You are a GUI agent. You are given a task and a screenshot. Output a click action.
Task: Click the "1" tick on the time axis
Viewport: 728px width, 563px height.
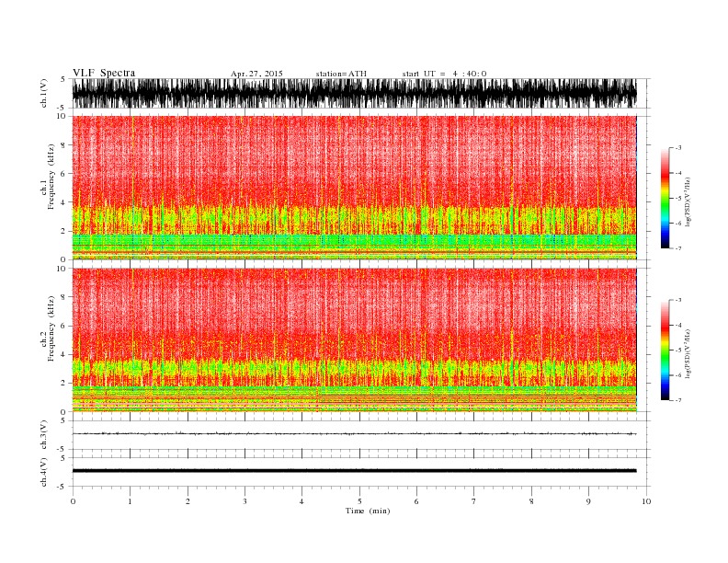(x=130, y=501)
